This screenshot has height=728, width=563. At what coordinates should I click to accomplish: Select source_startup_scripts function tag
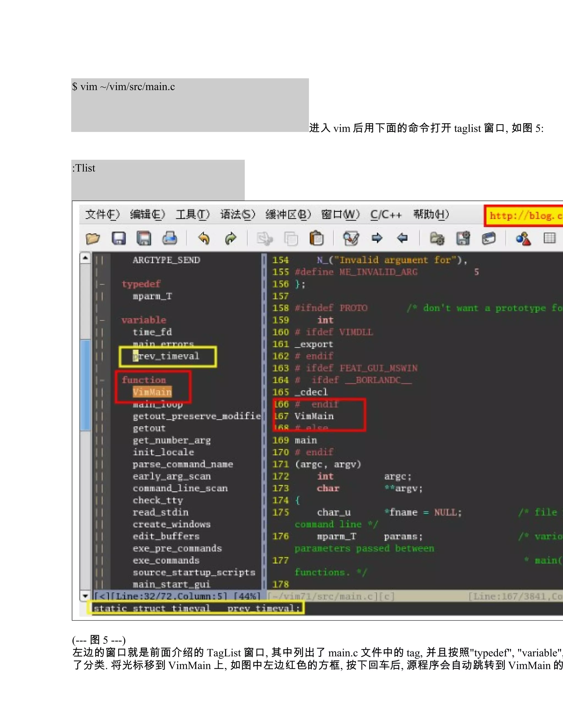[194, 572]
